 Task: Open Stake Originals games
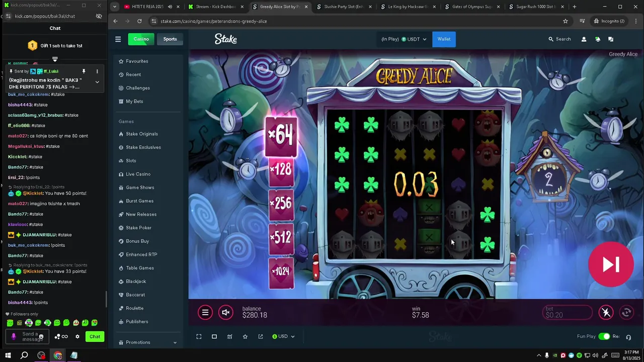[138, 134]
